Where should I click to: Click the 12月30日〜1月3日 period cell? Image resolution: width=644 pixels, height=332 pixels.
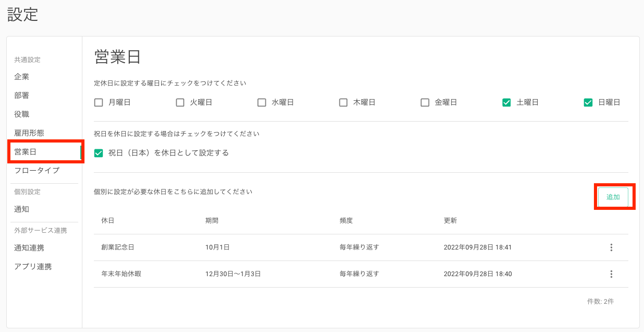pyautogui.click(x=233, y=274)
